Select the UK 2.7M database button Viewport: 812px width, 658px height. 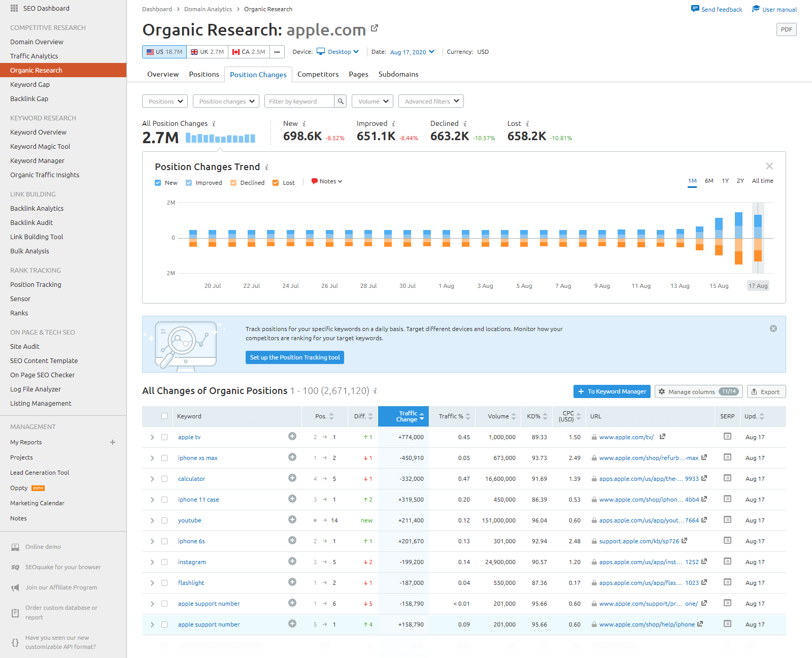pos(207,52)
